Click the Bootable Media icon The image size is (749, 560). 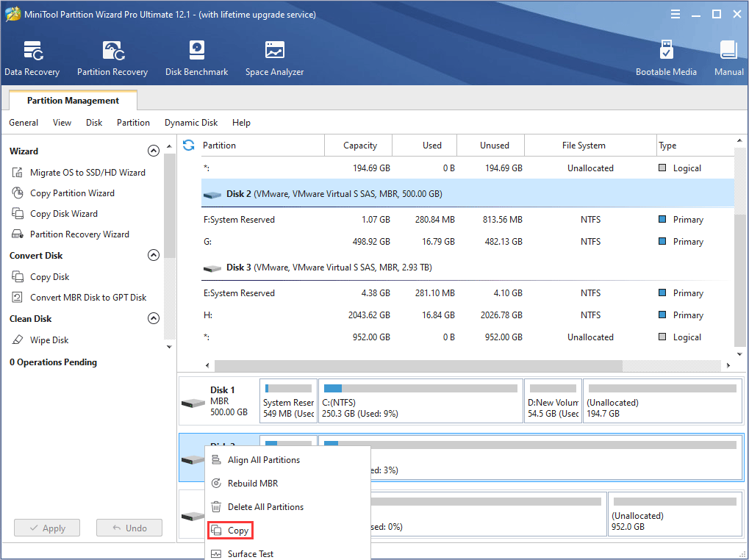pos(666,59)
